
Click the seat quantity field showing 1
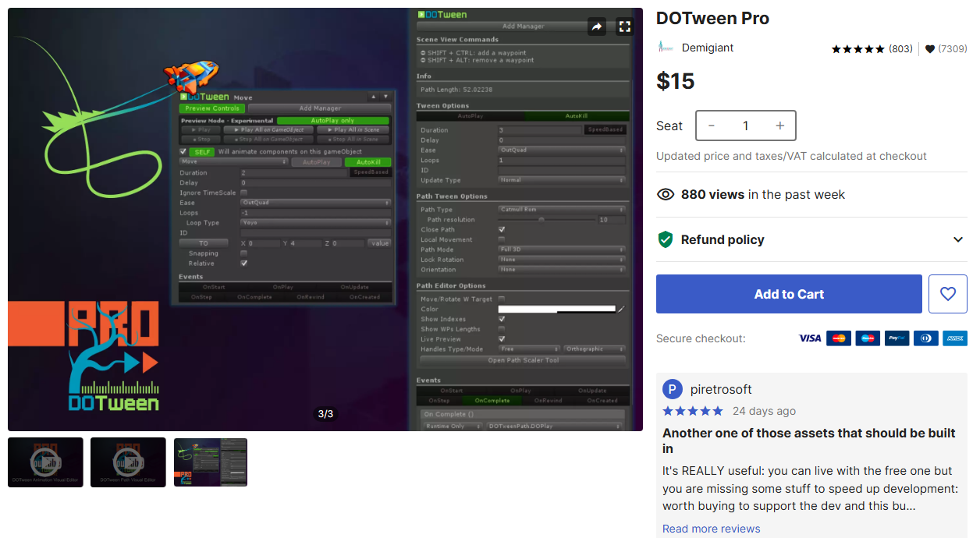coord(746,126)
